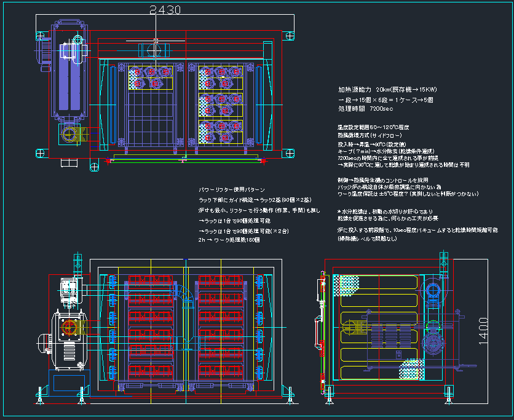Click the orange circle motor in front view
The image size is (514, 420).
[x=69, y=328]
